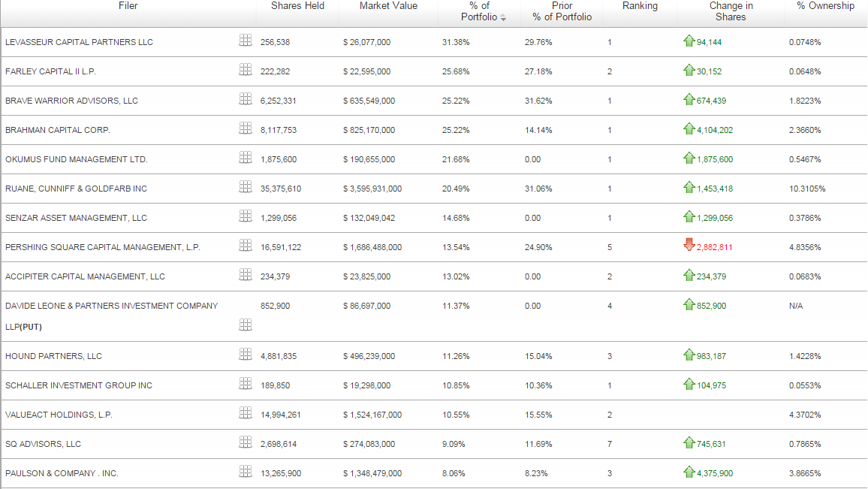Sort by Ranking column header
This screenshot has width=868, height=489.
pyautogui.click(x=640, y=6)
